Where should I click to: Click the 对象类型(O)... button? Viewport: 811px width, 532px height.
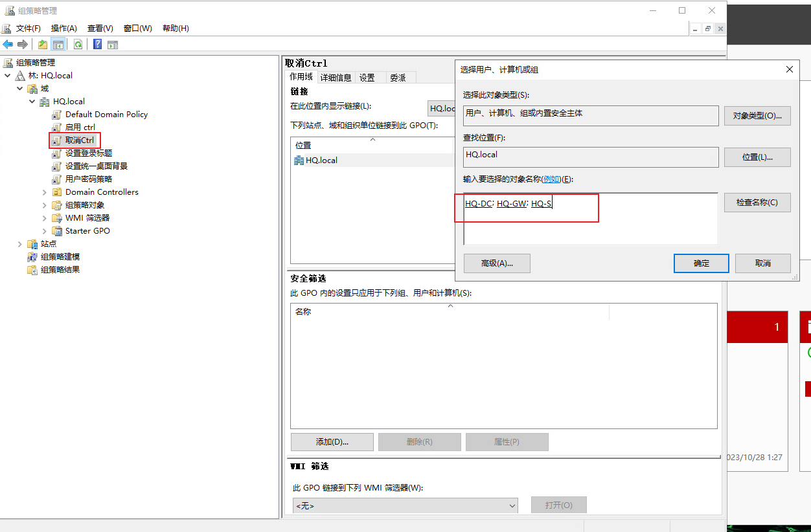[757, 116]
